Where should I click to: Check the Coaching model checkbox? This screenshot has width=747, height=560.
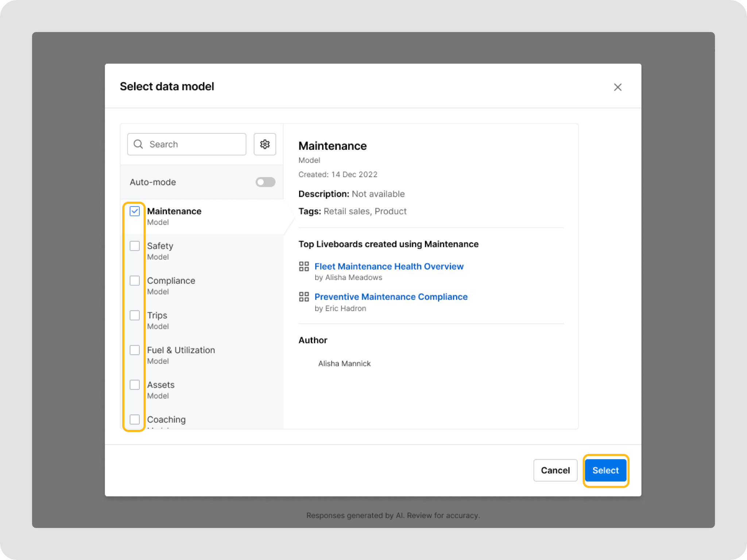[x=135, y=419]
